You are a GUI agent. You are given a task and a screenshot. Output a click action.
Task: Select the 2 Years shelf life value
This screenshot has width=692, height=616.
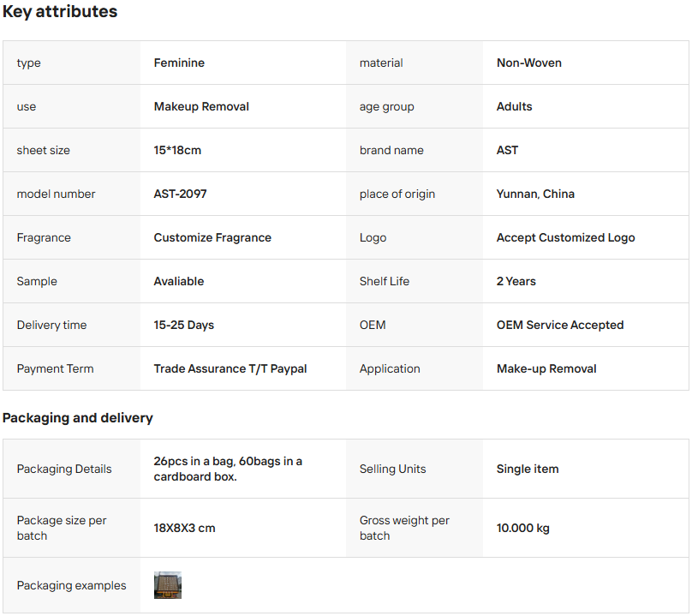516,281
